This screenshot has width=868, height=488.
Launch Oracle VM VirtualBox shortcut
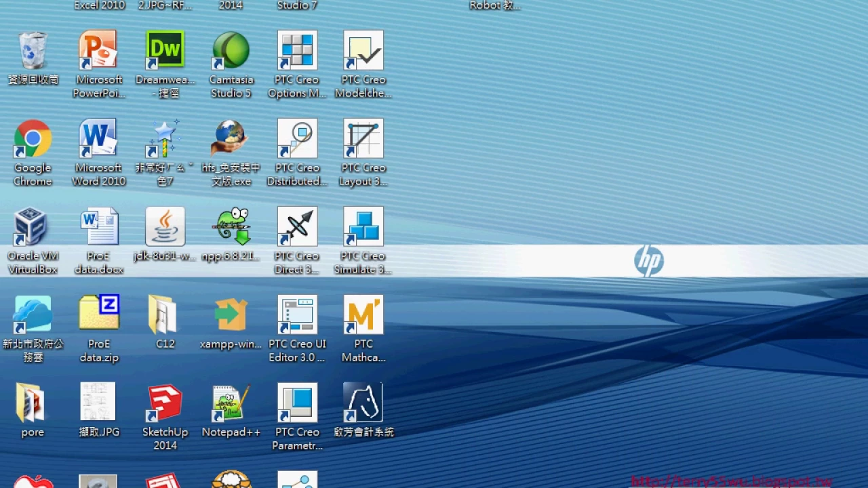pyautogui.click(x=33, y=226)
